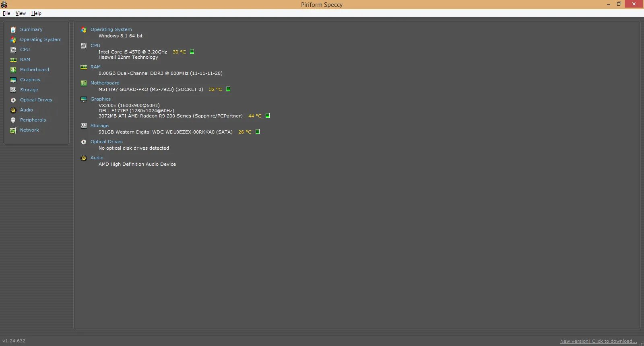The image size is (644, 346).
Task: Open the RAM heading link in main panel
Action: [x=95, y=67]
